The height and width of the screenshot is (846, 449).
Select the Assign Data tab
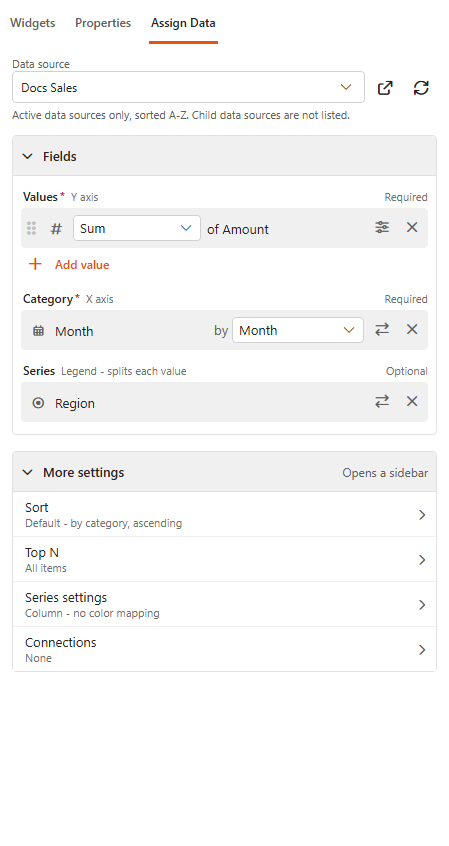click(x=183, y=23)
